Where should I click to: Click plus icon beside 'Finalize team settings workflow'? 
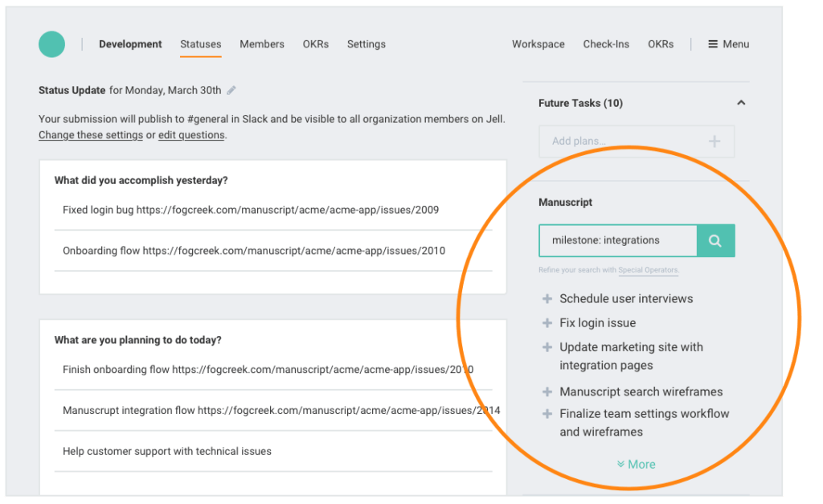coord(547,414)
